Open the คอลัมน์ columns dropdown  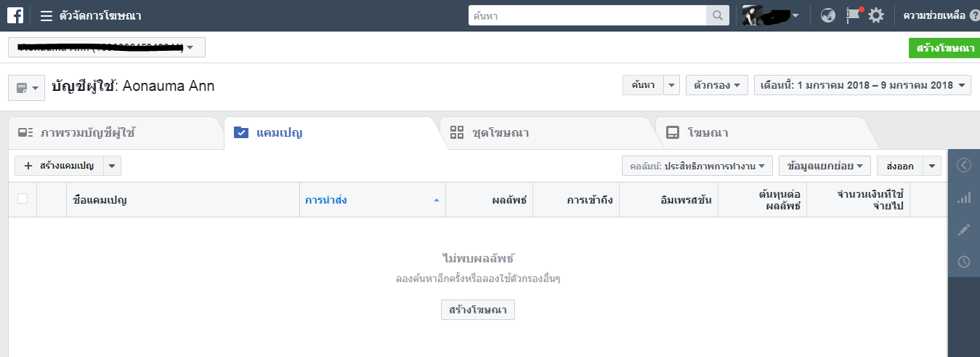[697, 166]
